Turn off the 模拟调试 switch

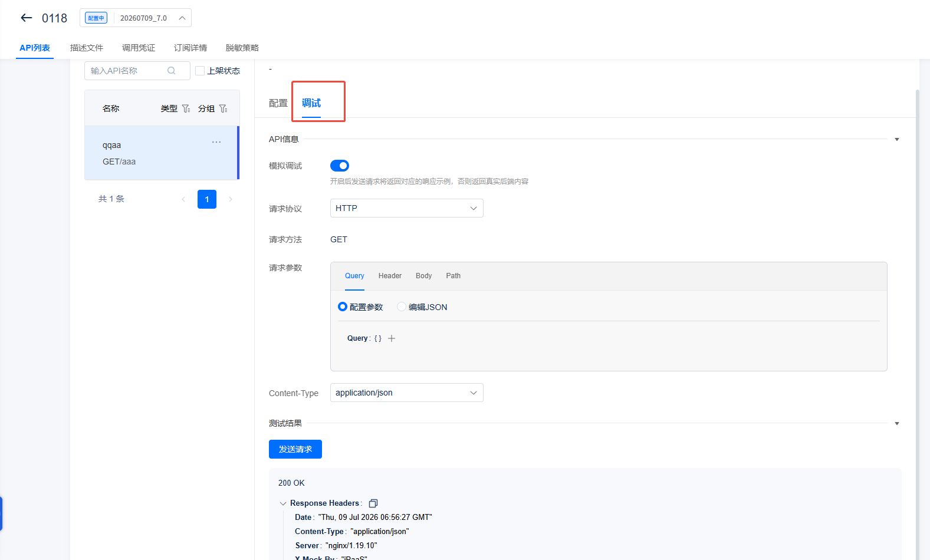tap(340, 166)
